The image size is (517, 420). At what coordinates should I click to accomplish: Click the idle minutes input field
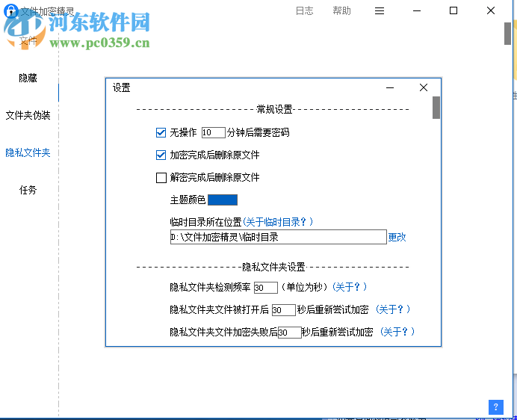(214, 132)
